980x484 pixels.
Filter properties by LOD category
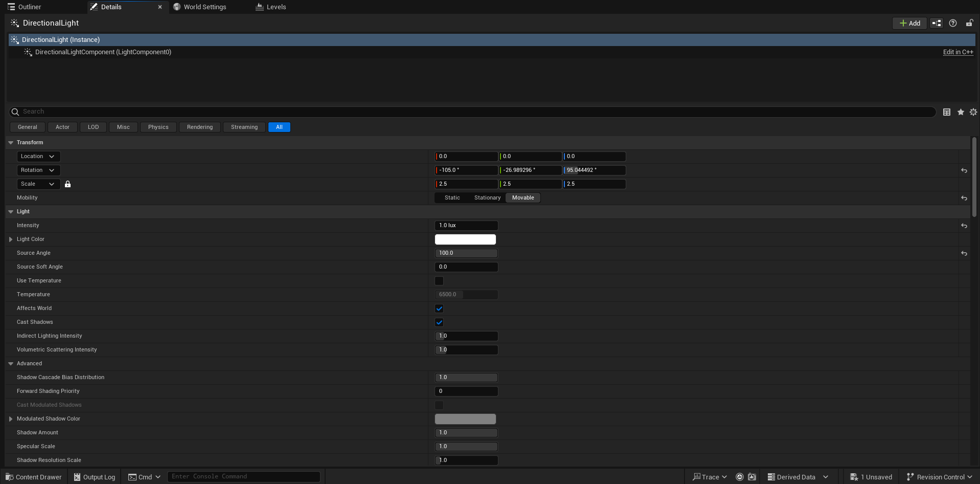point(93,127)
